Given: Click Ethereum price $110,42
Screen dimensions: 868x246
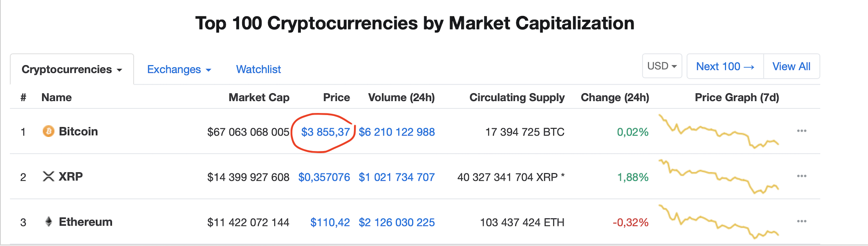Looking at the screenshot, I should coord(330,223).
